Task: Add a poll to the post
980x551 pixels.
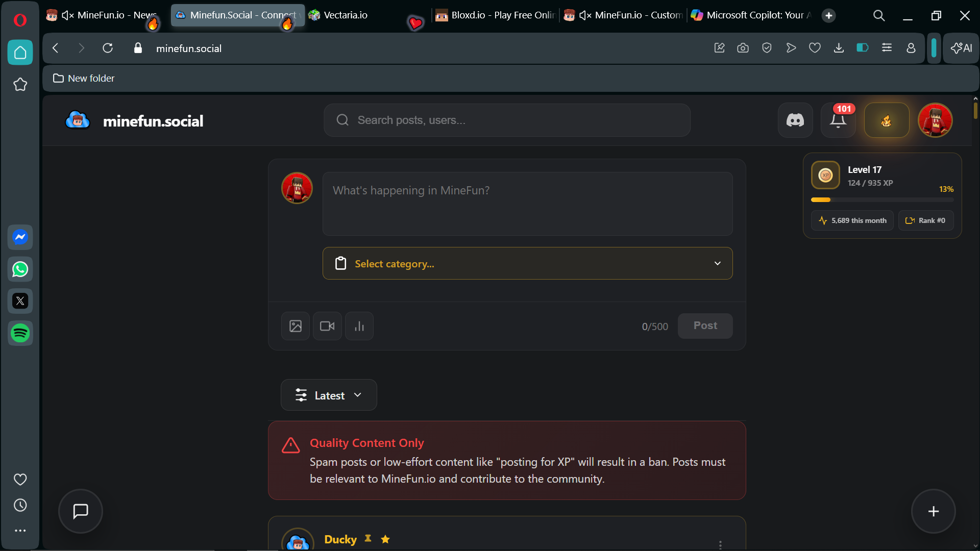Action: pyautogui.click(x=359, y=326)
